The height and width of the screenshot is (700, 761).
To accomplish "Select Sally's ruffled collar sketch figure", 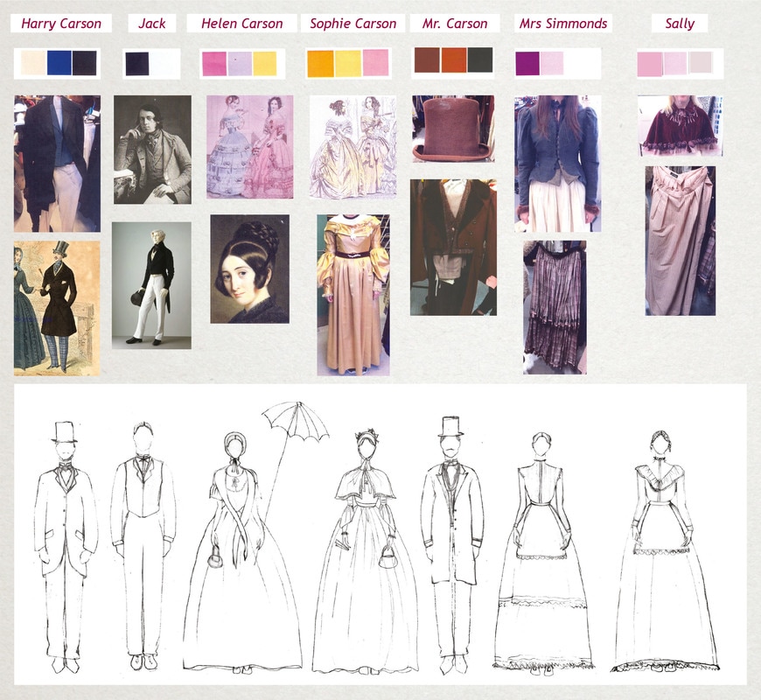I will click(664, 551).
